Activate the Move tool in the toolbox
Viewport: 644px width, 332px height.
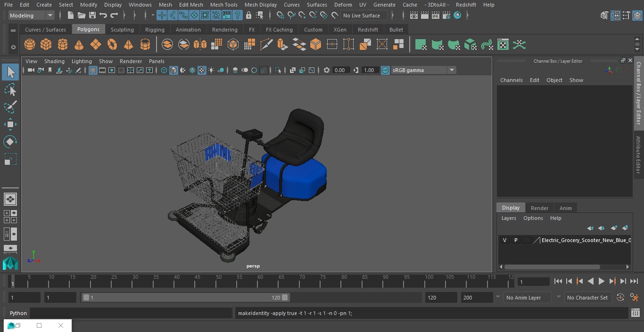point(10,124)
